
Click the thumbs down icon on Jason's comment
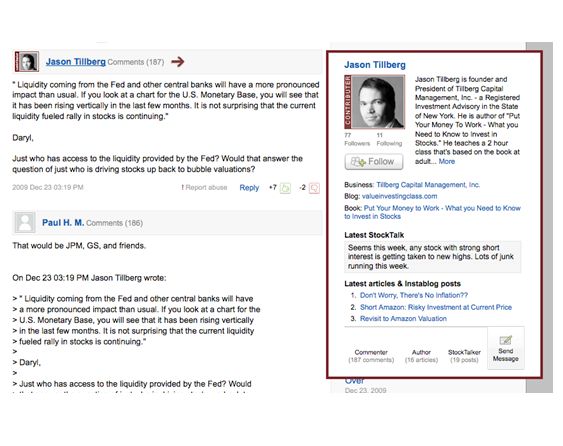pos(314,188)
